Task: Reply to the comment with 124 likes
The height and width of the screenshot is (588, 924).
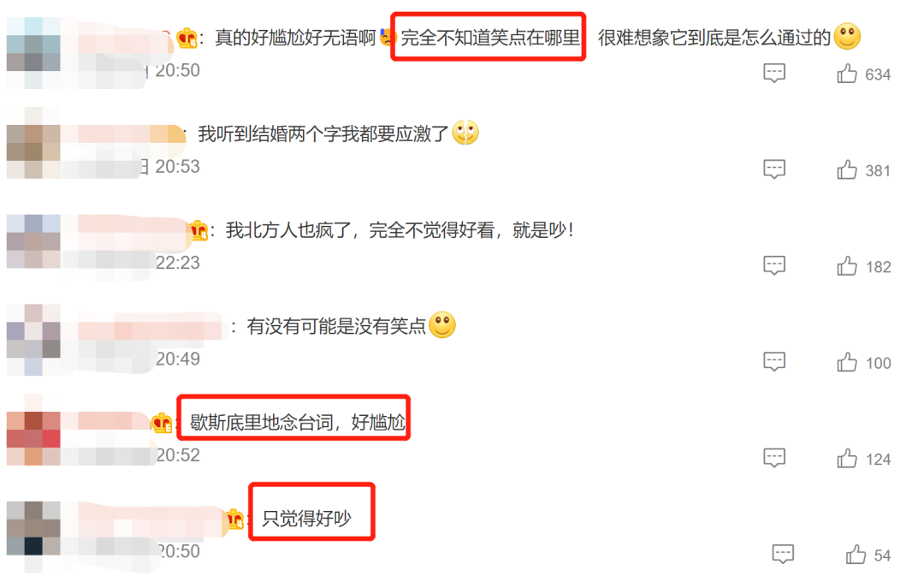Action: coord(774,458)
